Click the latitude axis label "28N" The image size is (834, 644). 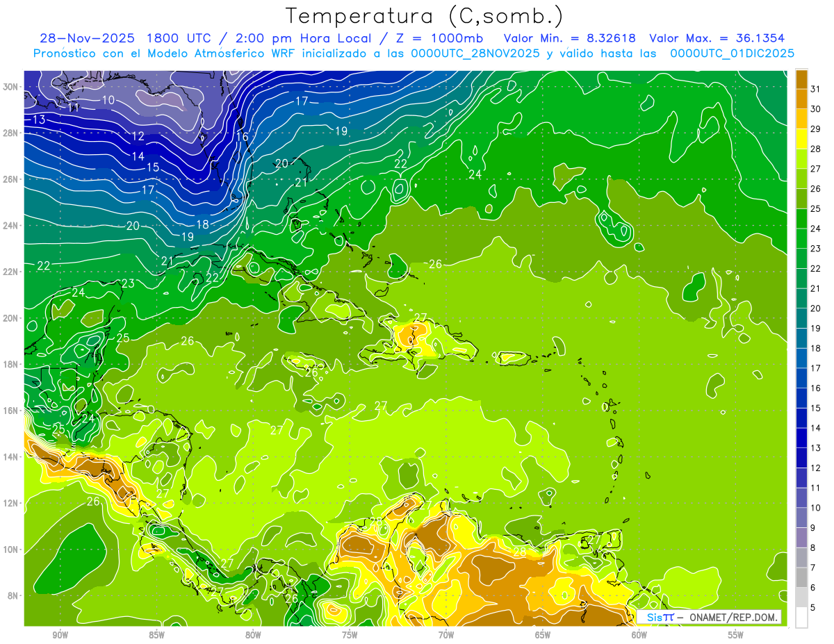point(10,133)
